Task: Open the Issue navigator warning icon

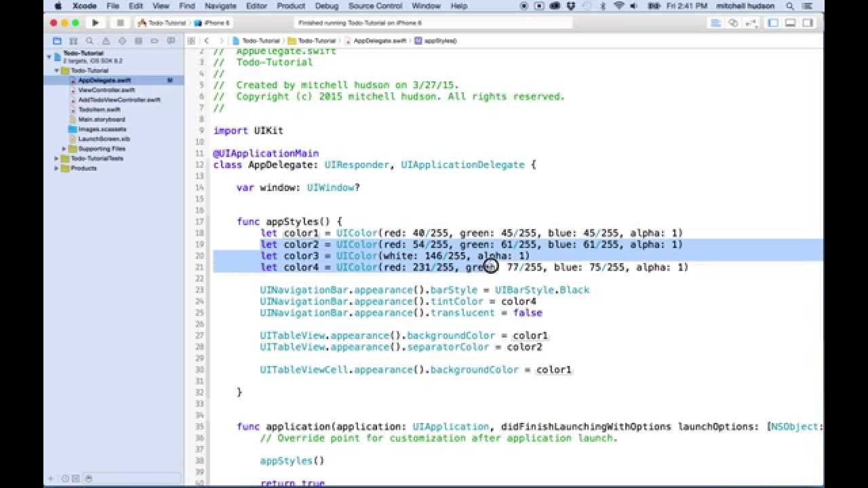Action: (106, 41)
